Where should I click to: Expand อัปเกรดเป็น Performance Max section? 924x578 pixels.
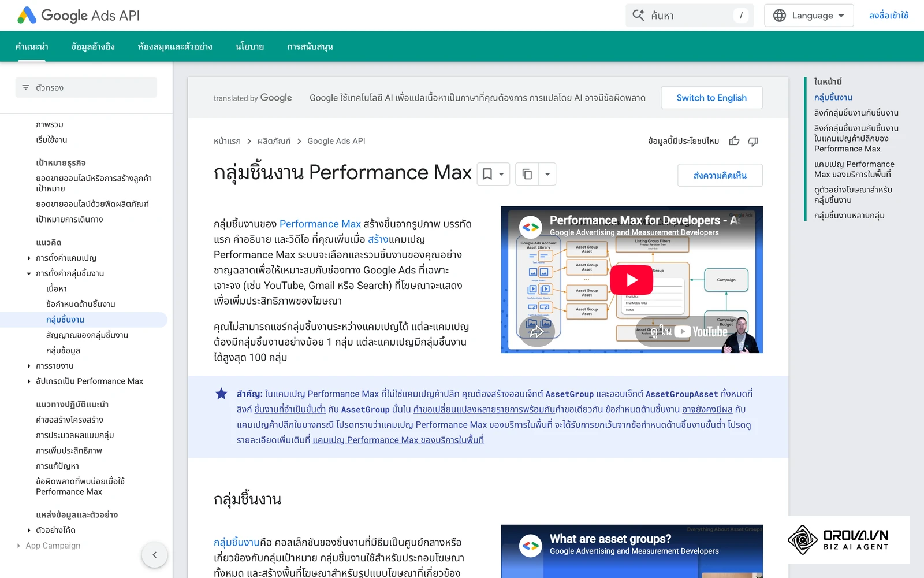point(29,381)
